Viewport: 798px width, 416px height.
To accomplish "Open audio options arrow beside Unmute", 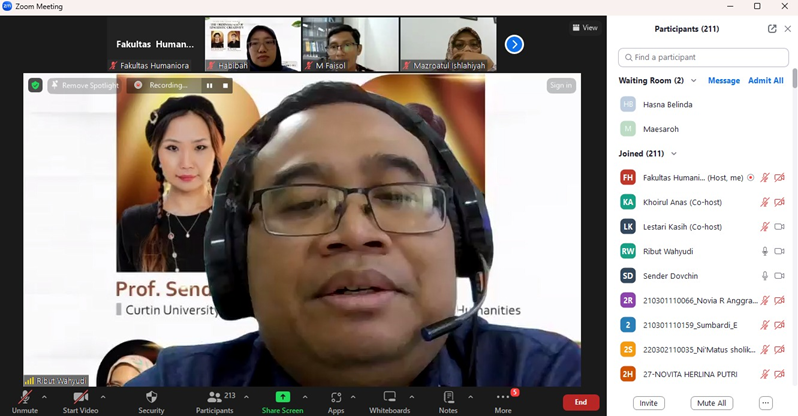I will (44, 396).
